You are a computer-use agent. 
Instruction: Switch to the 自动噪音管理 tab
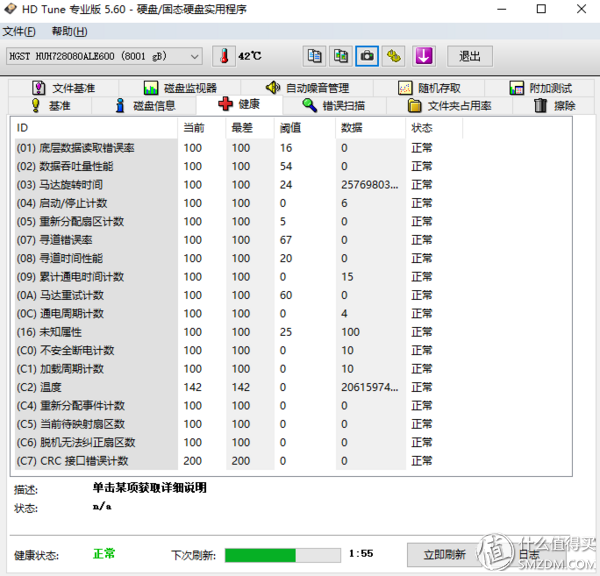click(x=307, y=88)
